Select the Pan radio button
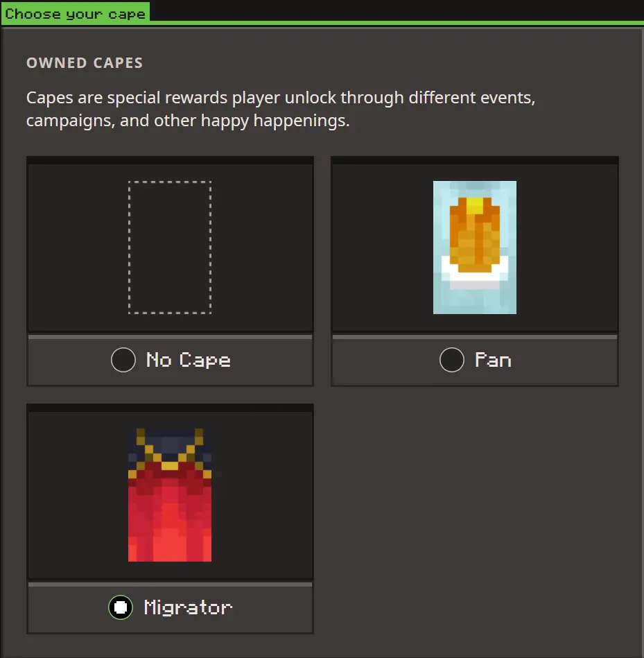Viewport: 644px width, 658px height. [x=452, y=360]
